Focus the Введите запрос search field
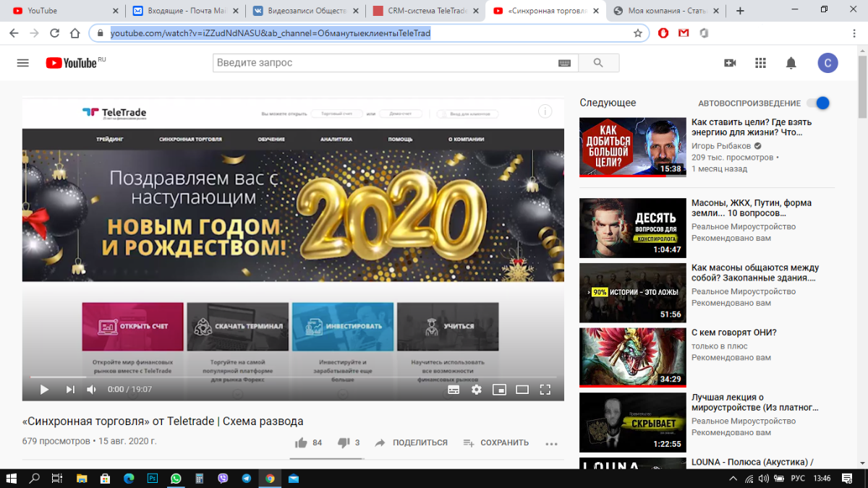The width and height of the screenshot is (868, 488). (385, 63)
